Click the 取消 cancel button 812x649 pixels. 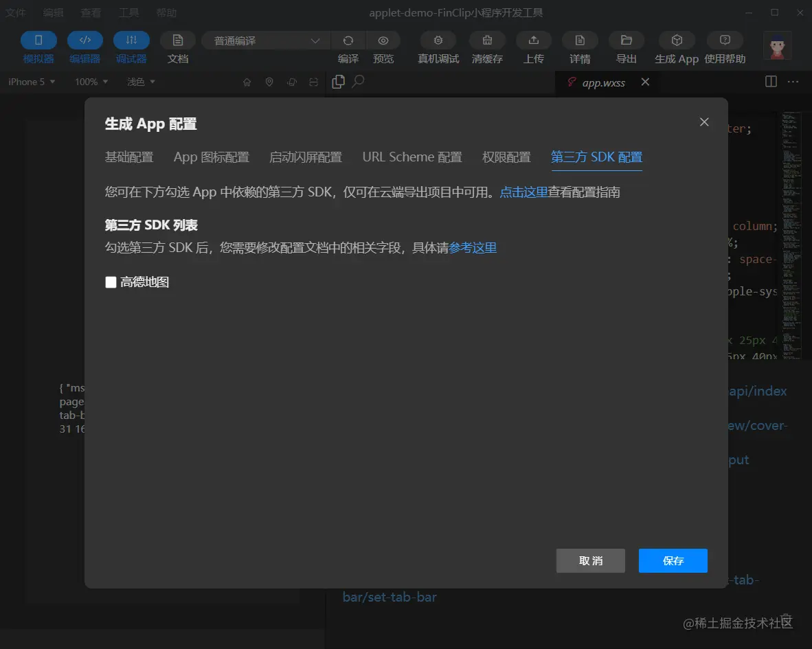[x=590, y=560]
